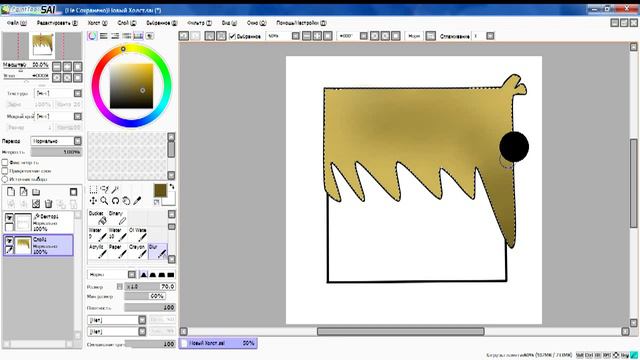Choose the Crayon brush
The width and height of the screenshot is (640, 360).
coord(138,251)
